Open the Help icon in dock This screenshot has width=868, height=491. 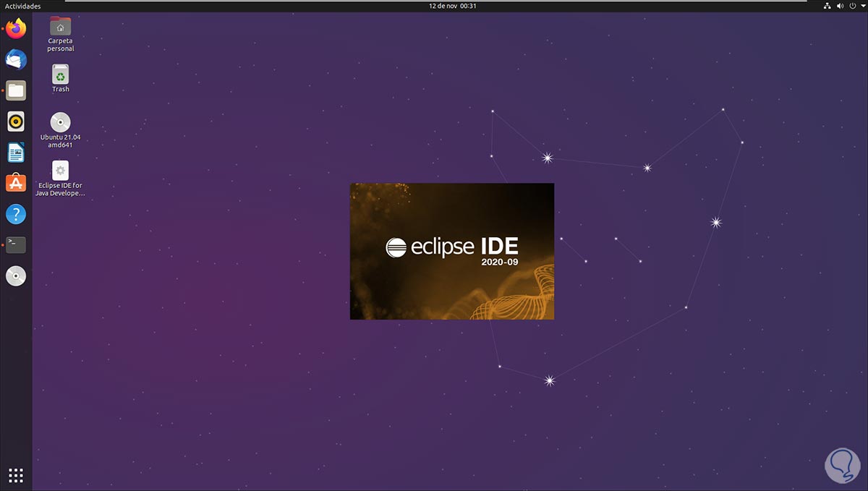[16, 214]
